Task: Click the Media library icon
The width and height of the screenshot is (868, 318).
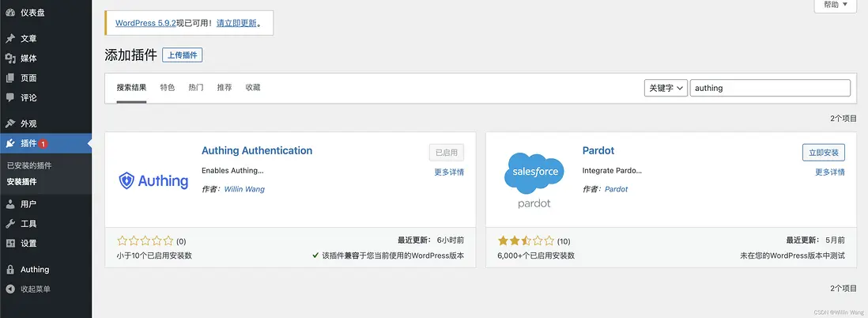Action: coord(10,59)
